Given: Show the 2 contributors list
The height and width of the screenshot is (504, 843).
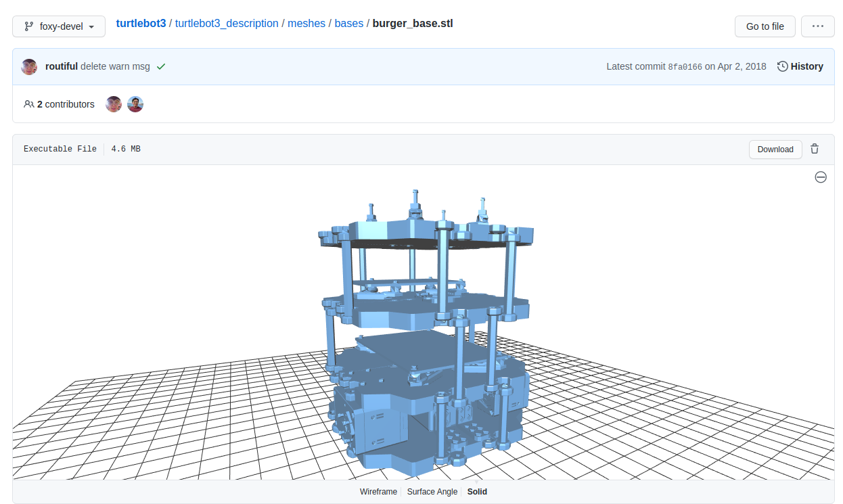Looking at the screenshot, I should [59, 104].
